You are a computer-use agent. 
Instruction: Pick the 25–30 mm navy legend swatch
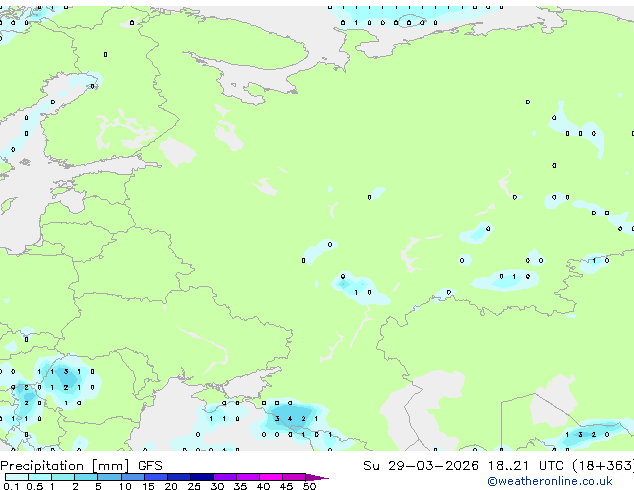tap(202, 477)
